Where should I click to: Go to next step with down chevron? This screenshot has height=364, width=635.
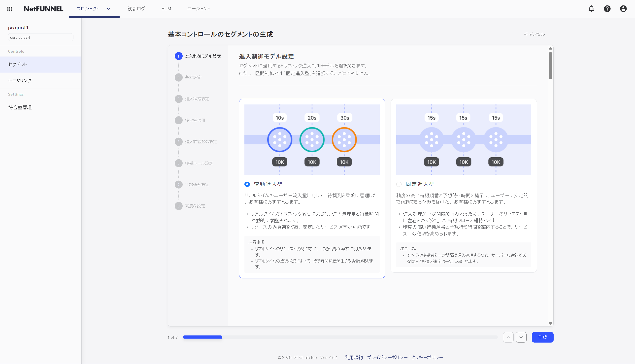pos(521,337)
